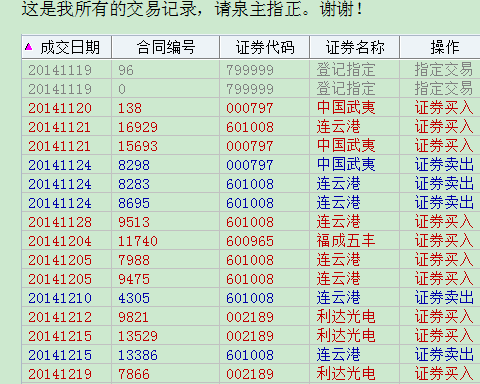
Task: Click code 000797 in the contract 15693 row
Action: tap(250, 146)
